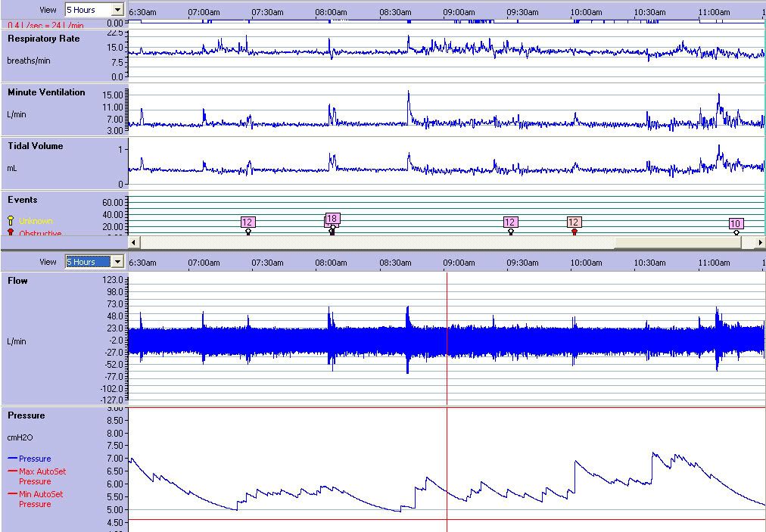Image resolution: width=766 pixels, height=532 pixels.
Task: Click "10:30am" on the lower time axis
Action: click(649, 263)
